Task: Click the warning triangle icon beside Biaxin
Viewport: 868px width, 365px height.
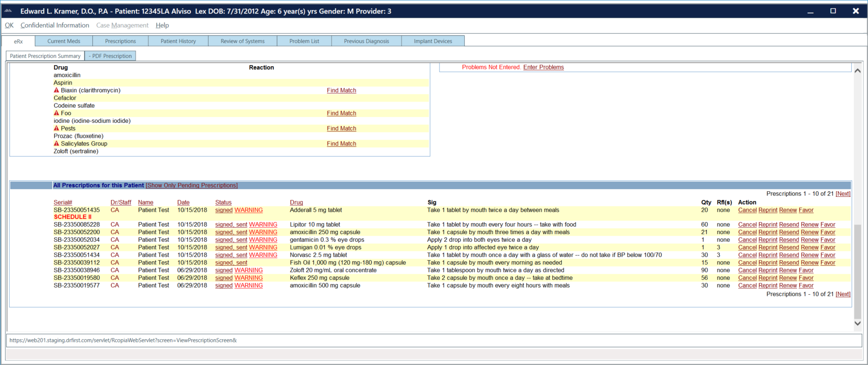Action: (x=57, y=90)
